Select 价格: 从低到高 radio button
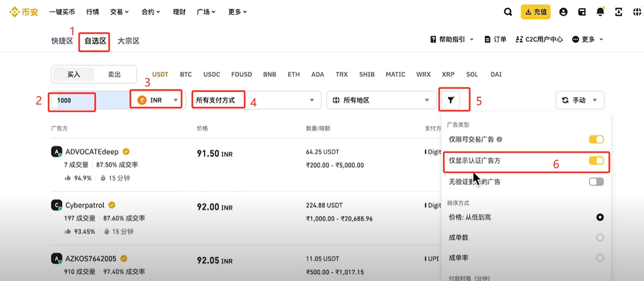The image size is (644, 281). (600, 217)
